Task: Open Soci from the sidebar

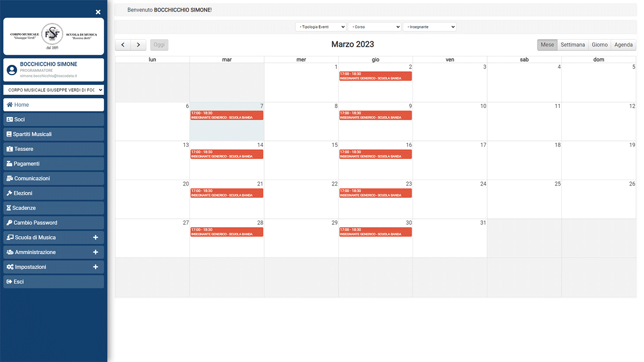Action: (x=53, y=119)
